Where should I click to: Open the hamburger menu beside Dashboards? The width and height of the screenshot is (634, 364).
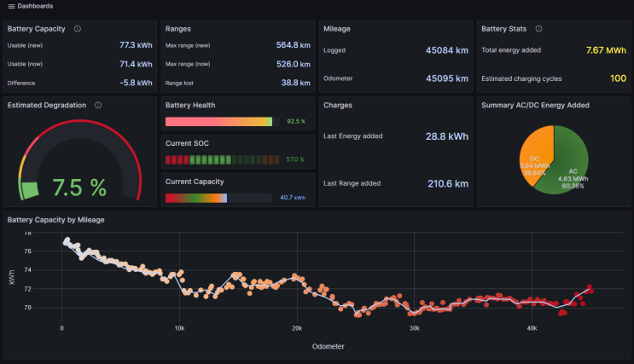click(11, 6)
